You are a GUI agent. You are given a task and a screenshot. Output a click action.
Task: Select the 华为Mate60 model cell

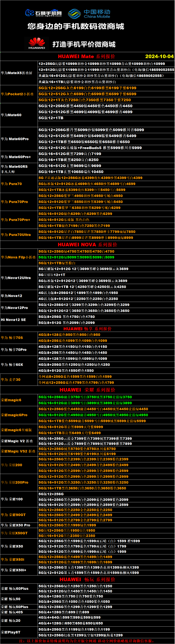[19, 115]
